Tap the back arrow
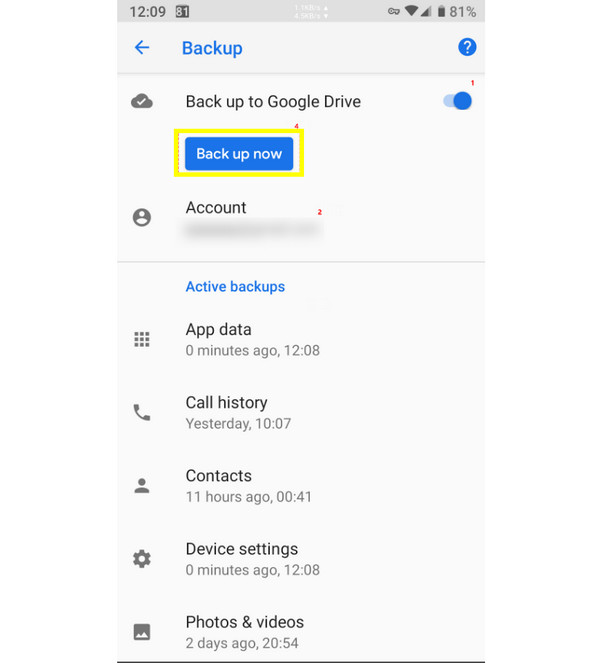Screen dimensions: 600x663 pos(142,47)
